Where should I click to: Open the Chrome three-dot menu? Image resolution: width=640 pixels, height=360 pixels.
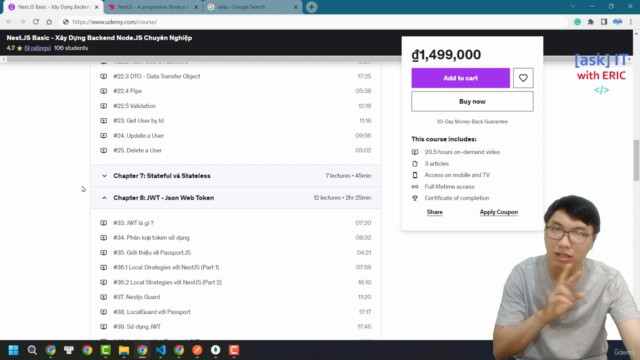(631, 22)
